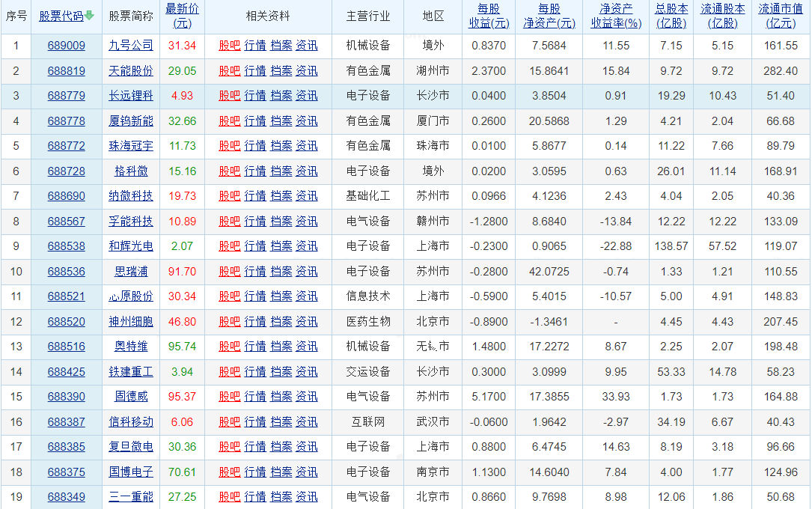The width and height of the screenshot is (812, 509).
Task: Open 档案 for 固德威 row
Action: click(281, 397)
